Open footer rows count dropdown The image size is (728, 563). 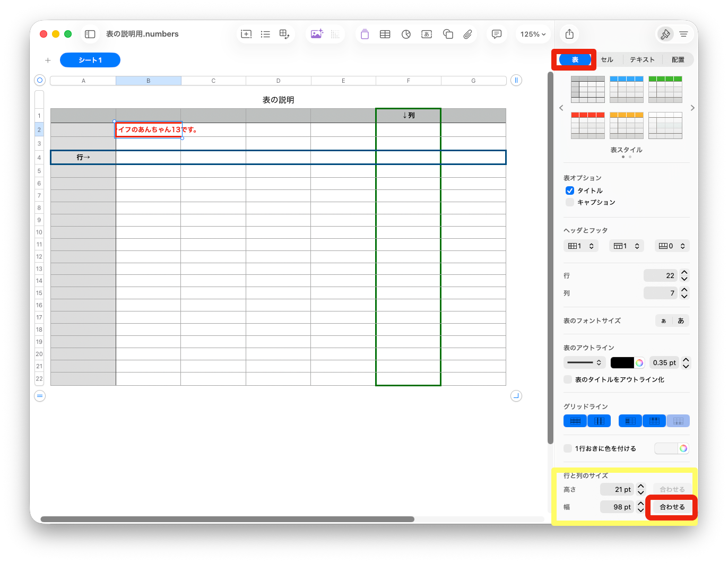[x=672, y=246]
